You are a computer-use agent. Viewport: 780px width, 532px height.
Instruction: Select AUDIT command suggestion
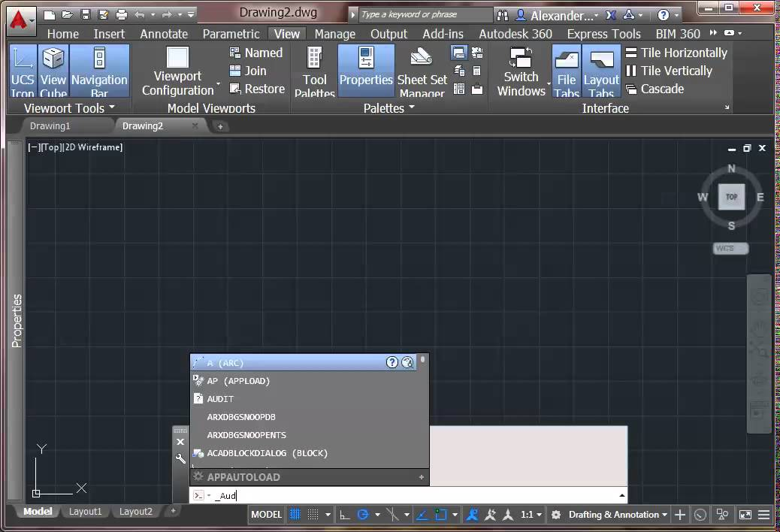pos(304,399)
